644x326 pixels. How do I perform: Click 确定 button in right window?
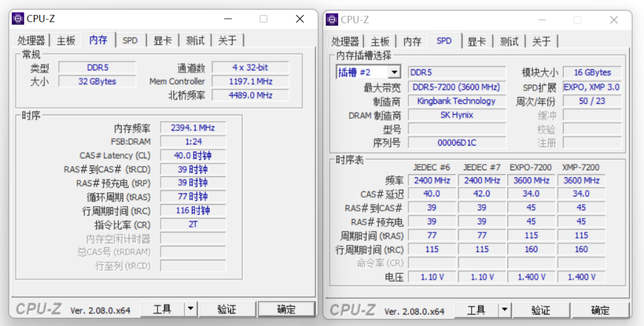point(600,310)
